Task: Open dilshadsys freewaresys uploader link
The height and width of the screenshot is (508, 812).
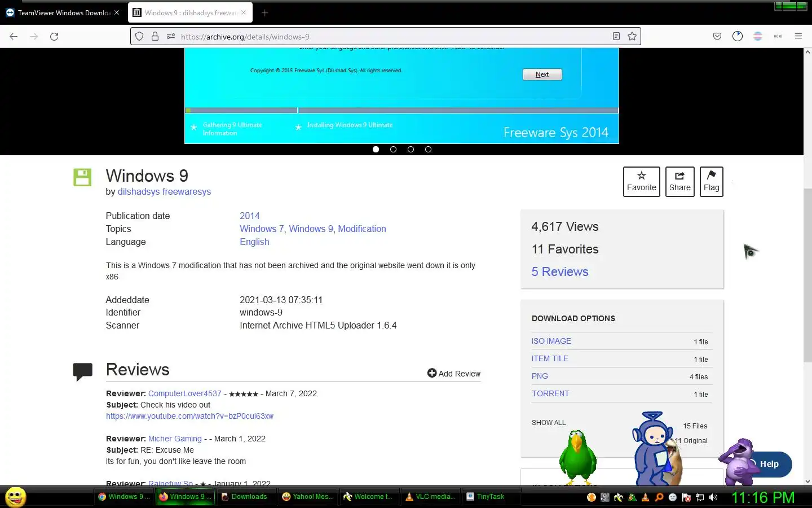Action: pyautogui.click(x=164, y=192)
